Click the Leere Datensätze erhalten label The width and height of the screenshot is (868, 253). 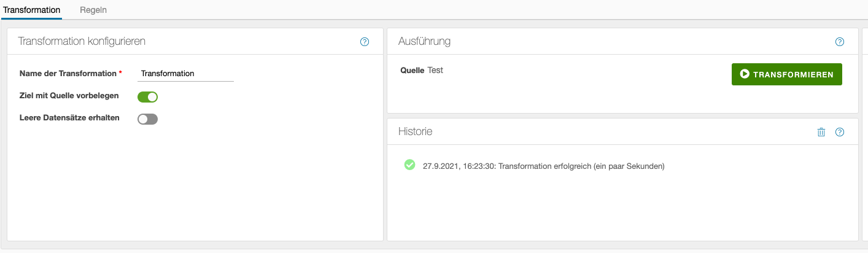[69, 118]
